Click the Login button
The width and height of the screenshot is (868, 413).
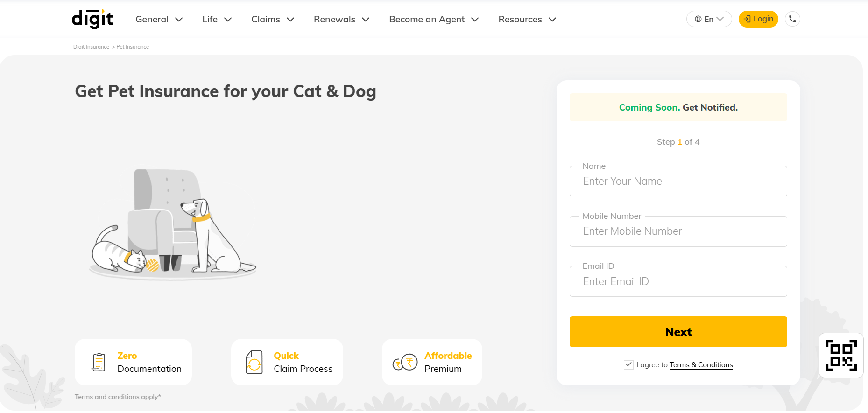pyautogui.click(x=758, y=19)
